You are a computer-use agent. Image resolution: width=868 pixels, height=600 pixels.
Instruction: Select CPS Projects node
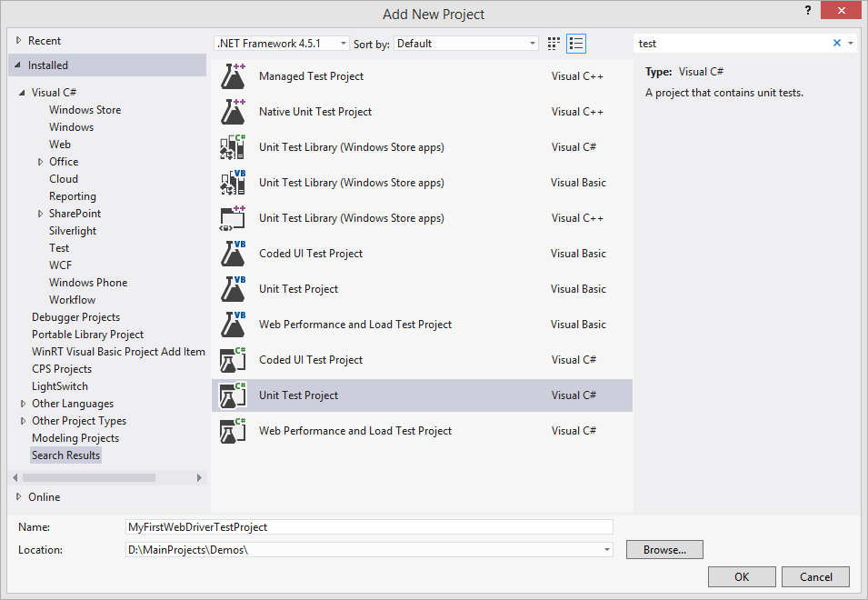[x=62, y=368]
